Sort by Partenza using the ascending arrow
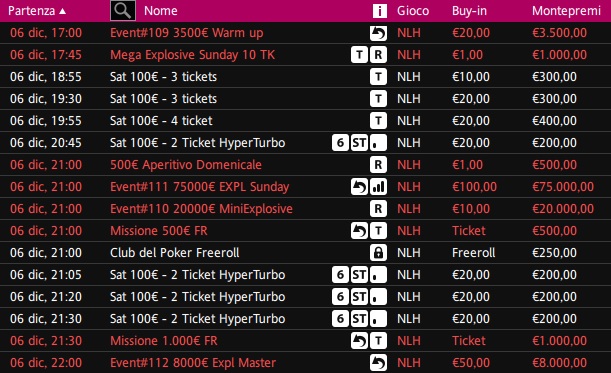Viewport: 611px width, 373px height. [x=62, y=11]
